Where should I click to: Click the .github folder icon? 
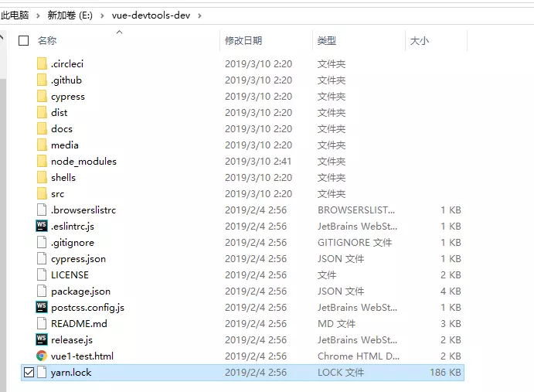[42, 80]
